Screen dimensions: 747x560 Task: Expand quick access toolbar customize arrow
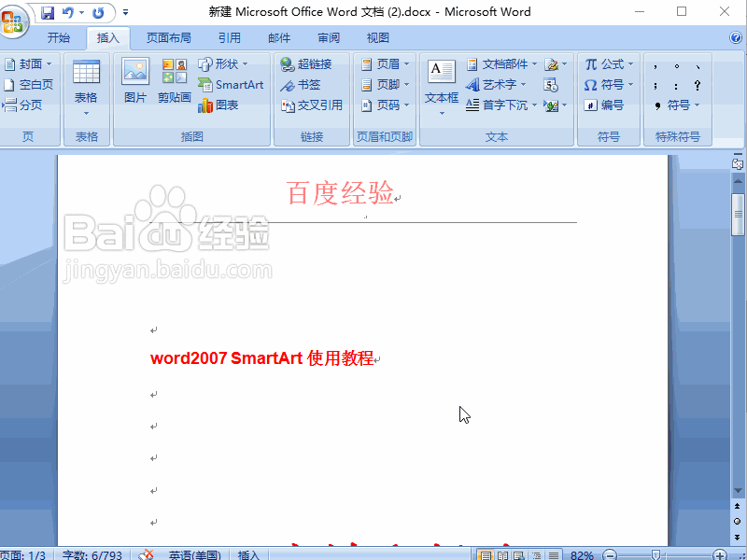click(125, 12)
